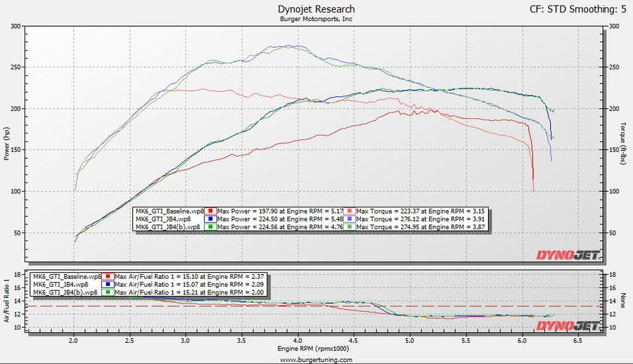Click MK6_GTI_JB4.wp8 in Air/Fuel legend
633x364 pixels.
60,285
